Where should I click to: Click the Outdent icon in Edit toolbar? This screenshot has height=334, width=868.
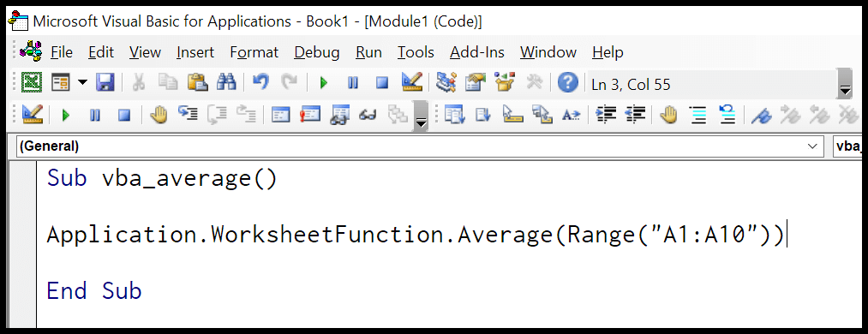pos(635,115)
